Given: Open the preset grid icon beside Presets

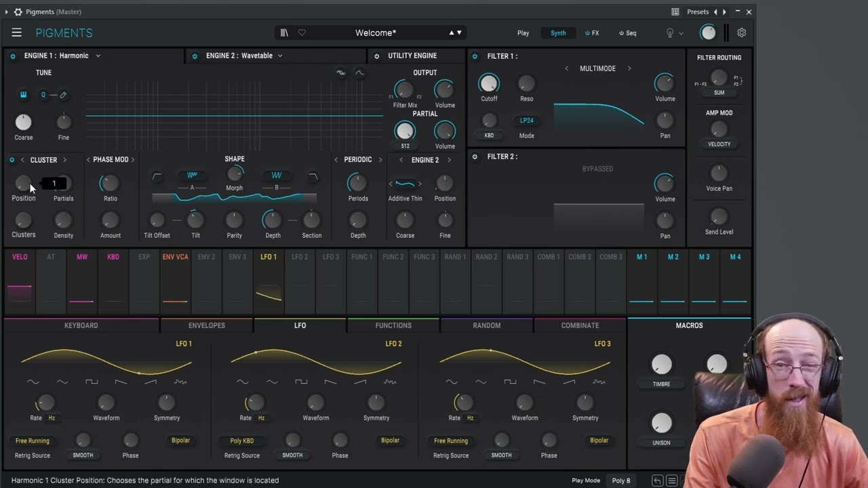Looking at the screenshot, I should click(675, 12).
